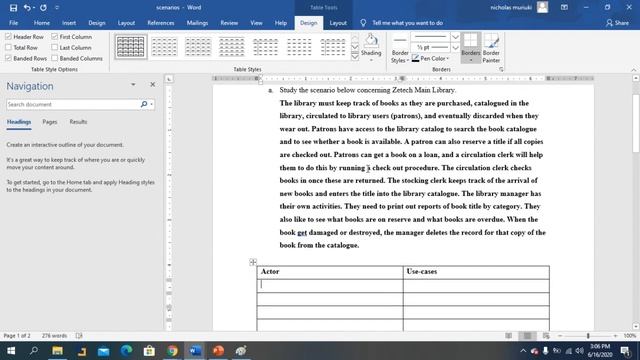Screen dimensions: 640x360
Task: Click the Save icon in title bar
Action: [13, 7]
